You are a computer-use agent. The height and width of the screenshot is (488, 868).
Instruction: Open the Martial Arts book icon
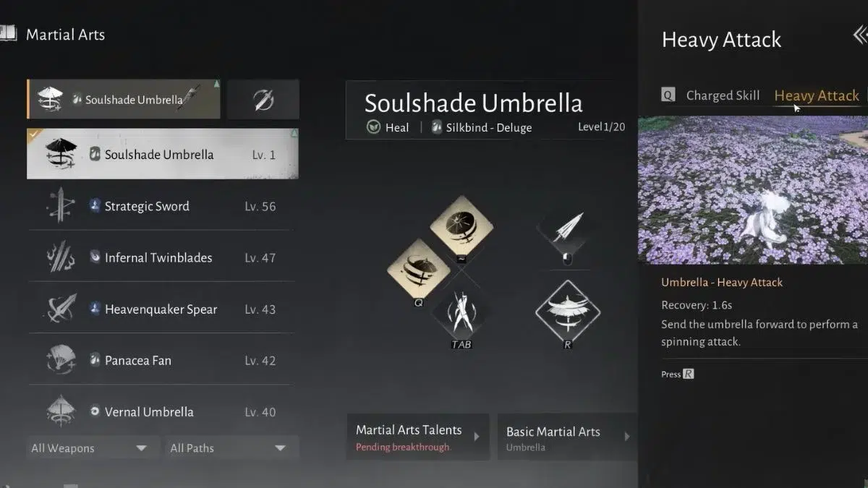point(8,33)
